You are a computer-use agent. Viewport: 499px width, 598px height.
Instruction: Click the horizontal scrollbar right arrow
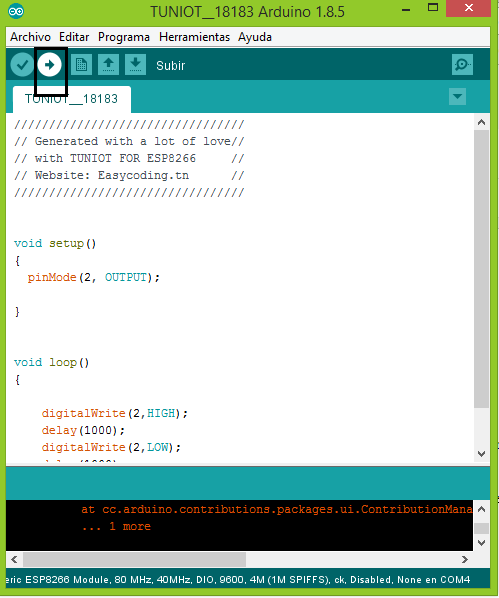[465, 559]
